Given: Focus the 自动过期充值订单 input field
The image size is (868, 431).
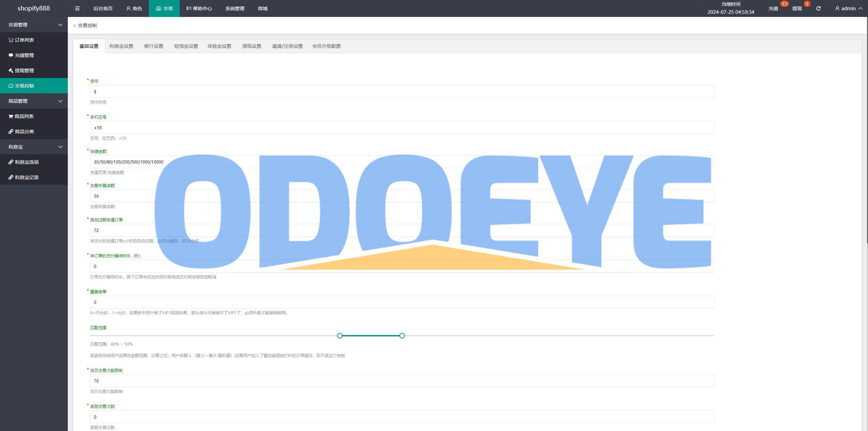Looking at the screenshot, I should (x=402, y=230).
